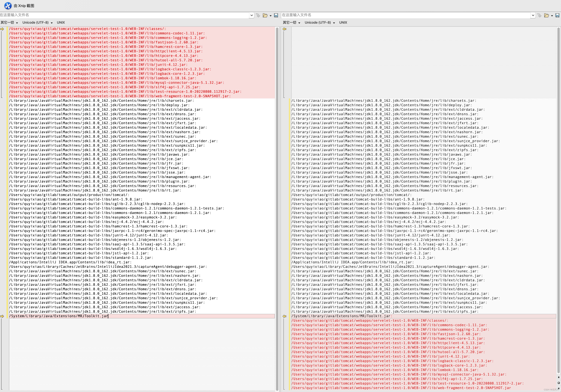Click right pane save file icon
The width and height of the screenshot is (561, 392).
pyautogui.click(x=557, y=15)
